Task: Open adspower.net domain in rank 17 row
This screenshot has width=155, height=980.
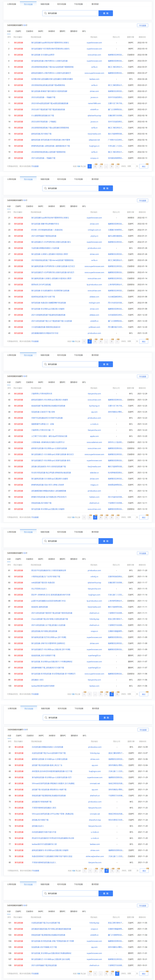Action: (94, 140)
